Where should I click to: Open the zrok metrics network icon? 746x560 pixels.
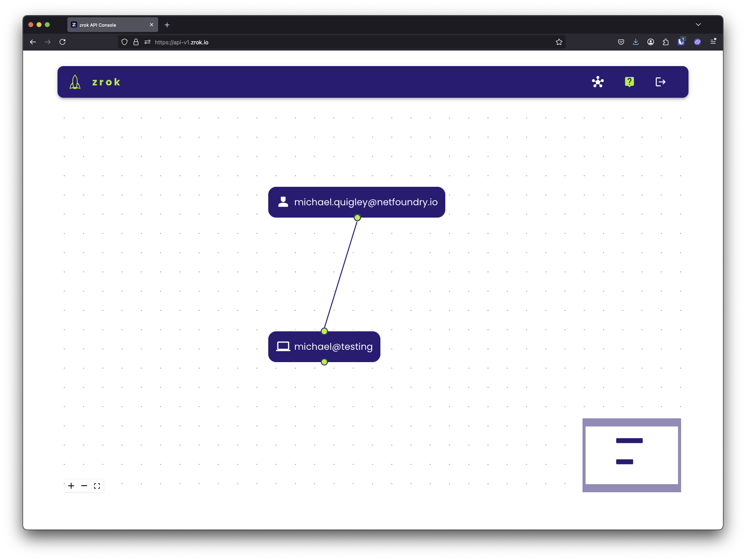point(598,82)
